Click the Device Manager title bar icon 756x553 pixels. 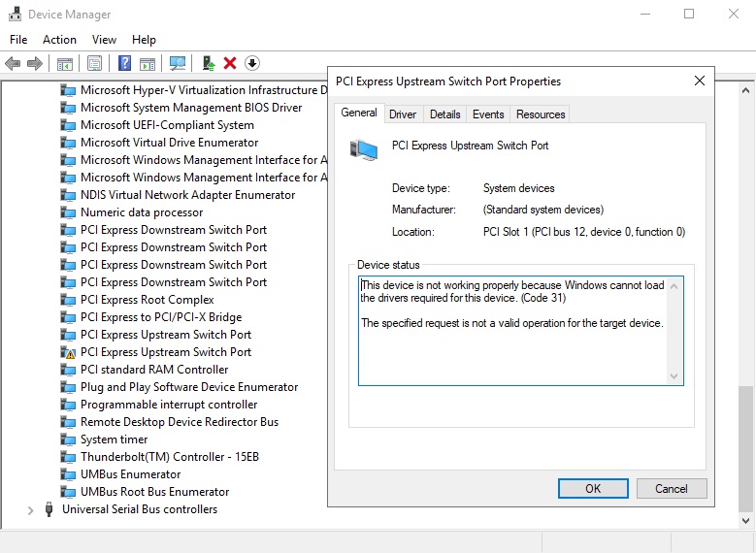point(15,14)
